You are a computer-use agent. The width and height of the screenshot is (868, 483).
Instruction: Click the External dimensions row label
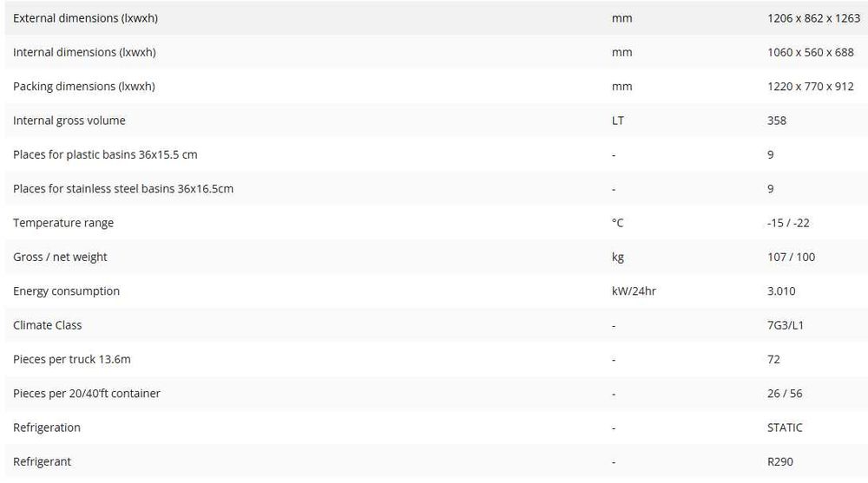(x=85, y=18)
